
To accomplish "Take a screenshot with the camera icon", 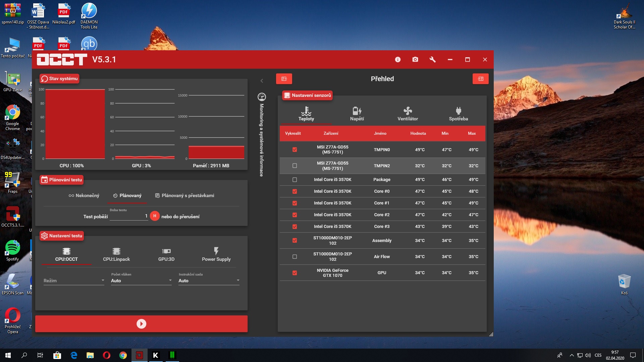I will 415,60.
